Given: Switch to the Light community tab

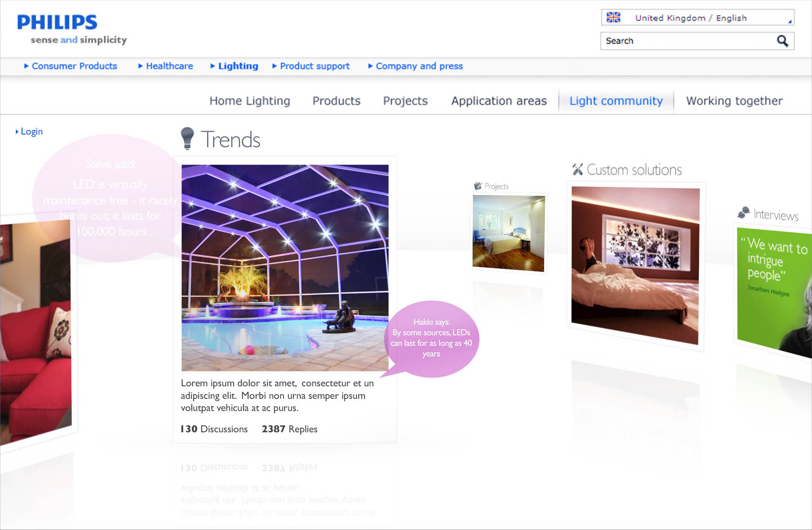Looking at the screenshot, I should pyautogui.click(x=616, y=101).
